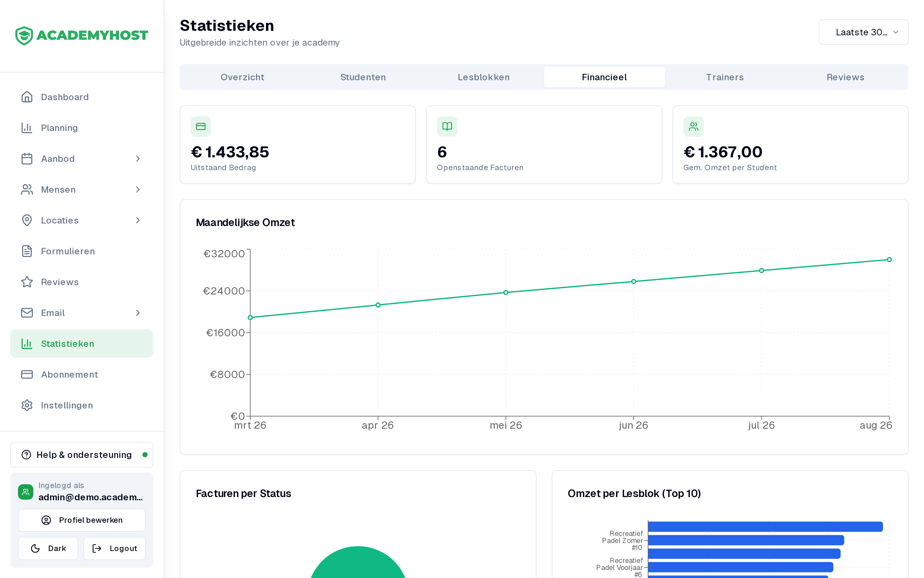924x578 pixels.
Task: Click the € 1.433,85 amount
Action: (230, 152)
